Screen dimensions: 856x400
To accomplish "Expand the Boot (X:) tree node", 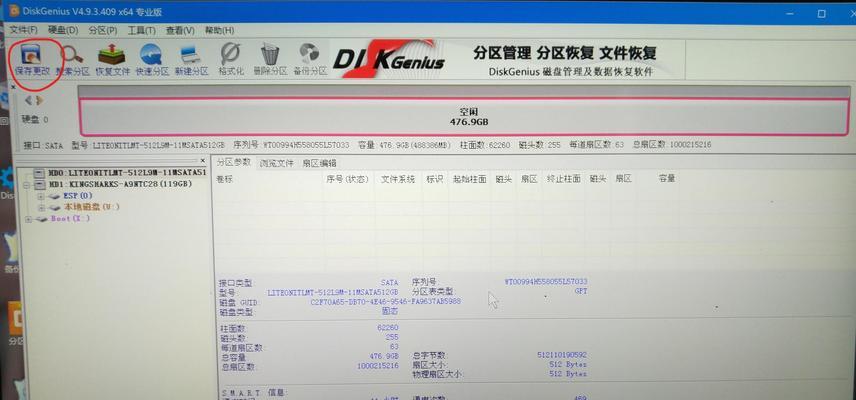I will click(x=28, y=219).
